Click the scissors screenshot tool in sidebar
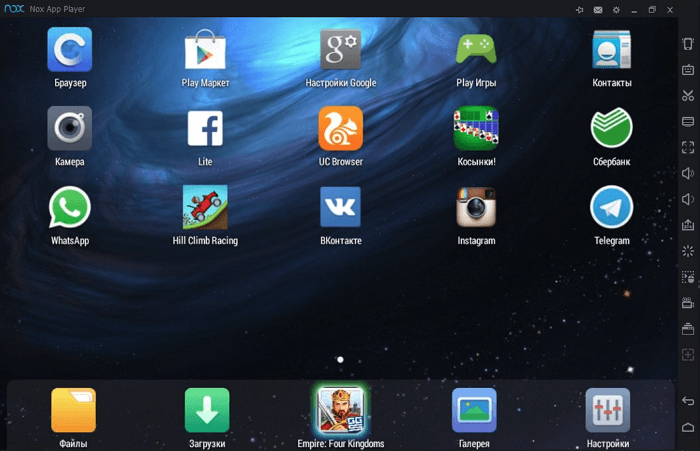Viewport: 700px width, 451px height. [x=688, y=96]
